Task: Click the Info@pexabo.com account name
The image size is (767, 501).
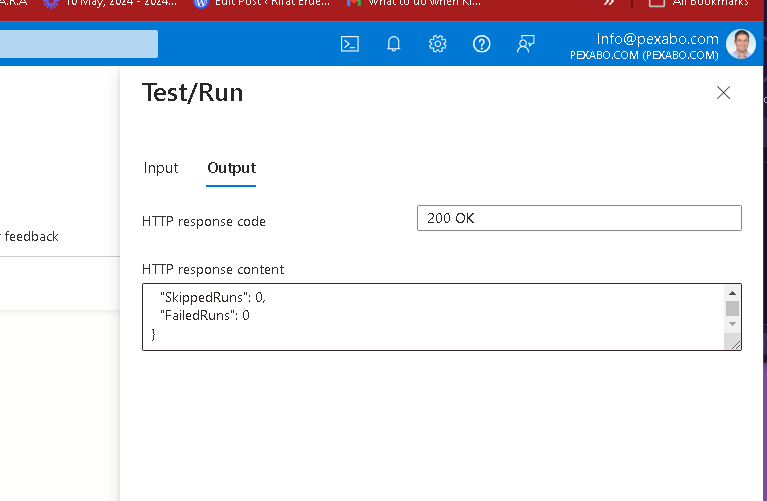Action: coord(657,39)
